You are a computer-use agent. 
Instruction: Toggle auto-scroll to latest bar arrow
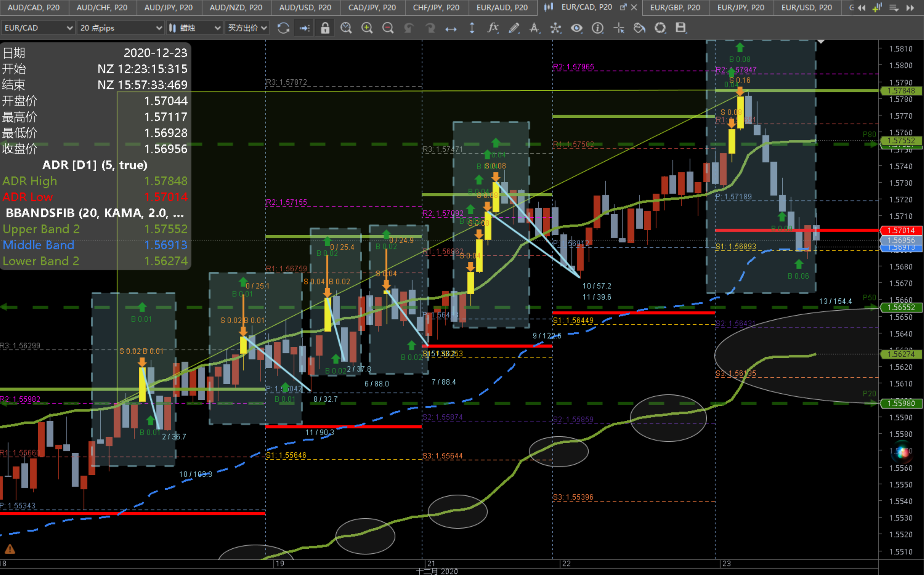pyautogui.click(x=305, y=28)
